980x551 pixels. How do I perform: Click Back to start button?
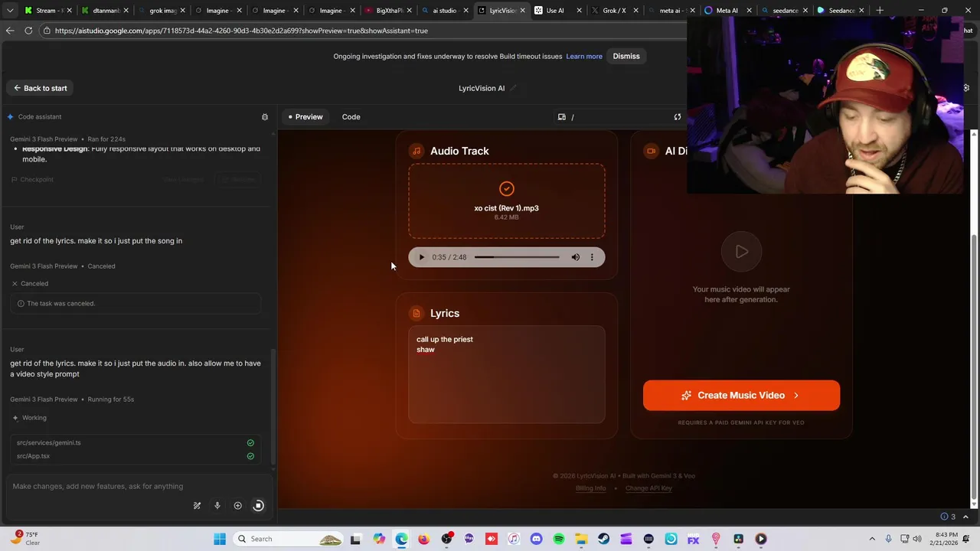click(x=40, y=88)
